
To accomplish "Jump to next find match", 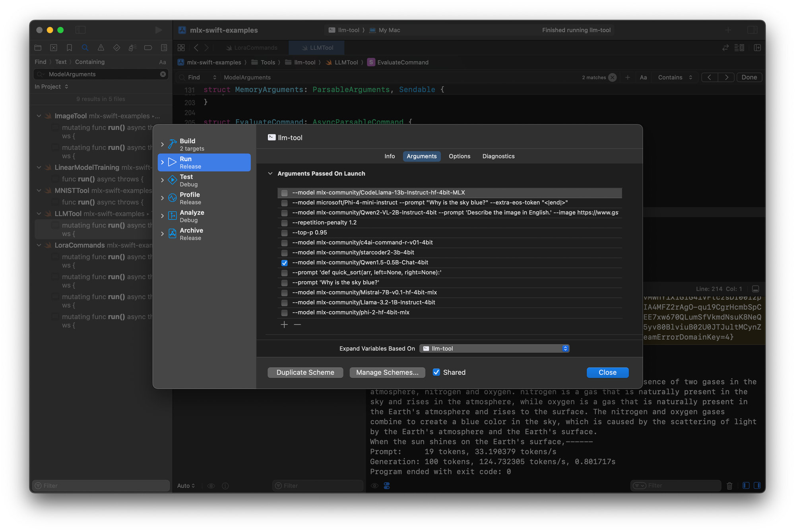I will coord(727,77).
